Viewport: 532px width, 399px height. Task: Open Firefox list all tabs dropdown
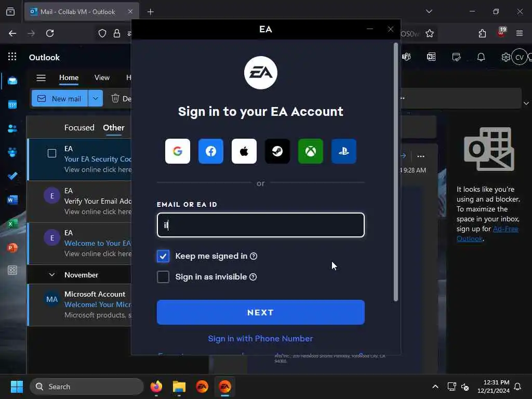tap(429, 11)
